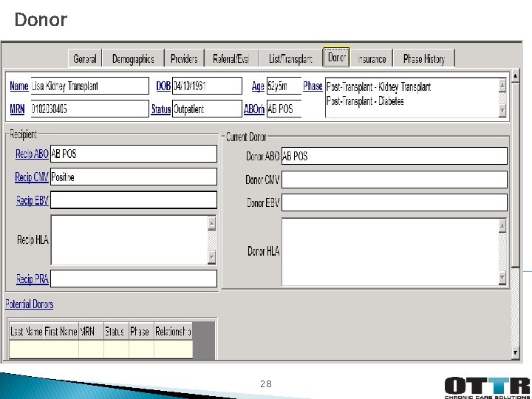
Task: Click the ABOrh link label
Action: coord(254,109)
